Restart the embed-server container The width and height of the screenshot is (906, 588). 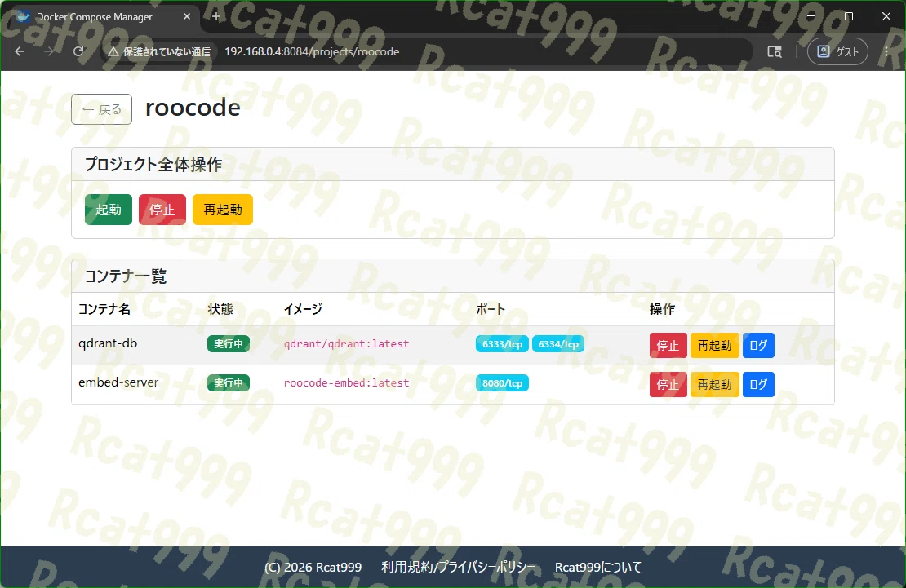[715, 385]
